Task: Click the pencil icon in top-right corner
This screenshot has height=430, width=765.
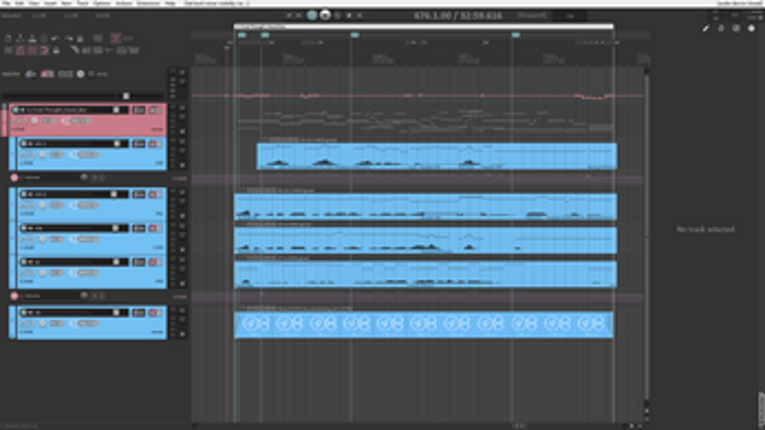Action: [706, 28]
